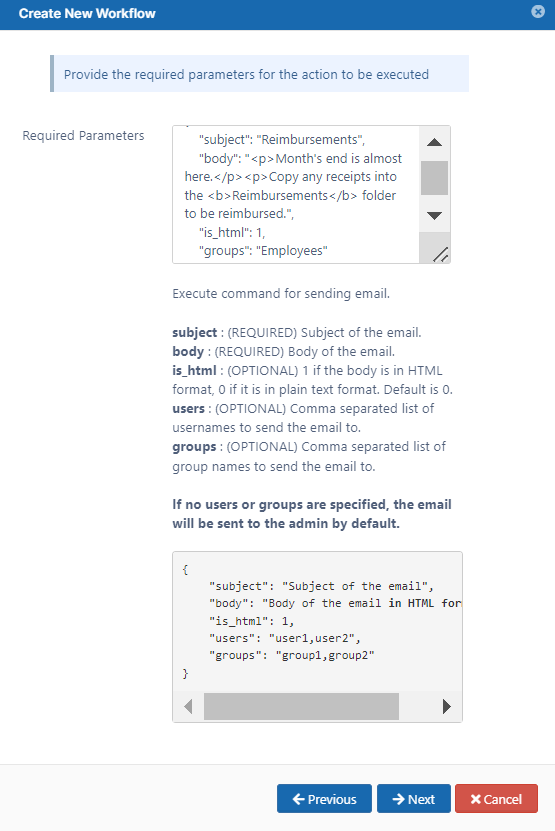Click the blue info banner about required parameters
This screenshot has height=831, width=555.
[x=260, y=74]
